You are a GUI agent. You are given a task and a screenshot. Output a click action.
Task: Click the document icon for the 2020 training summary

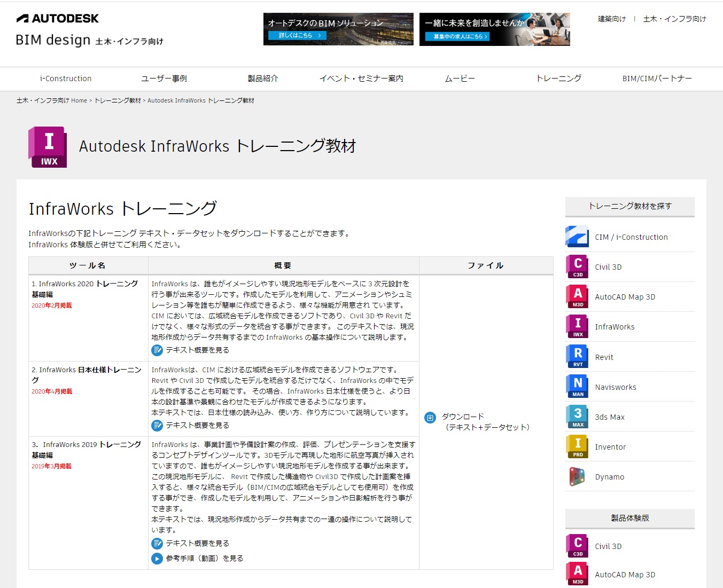[157, 350]
